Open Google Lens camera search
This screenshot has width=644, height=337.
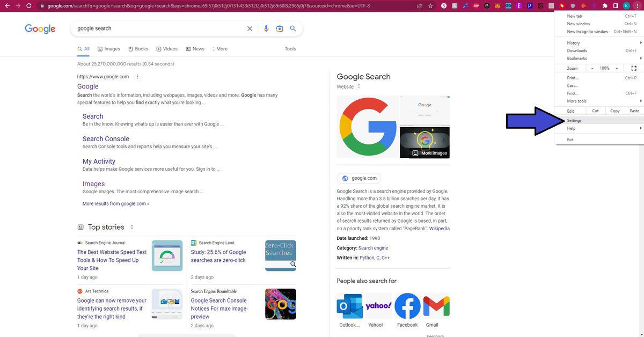click(280, 28)
